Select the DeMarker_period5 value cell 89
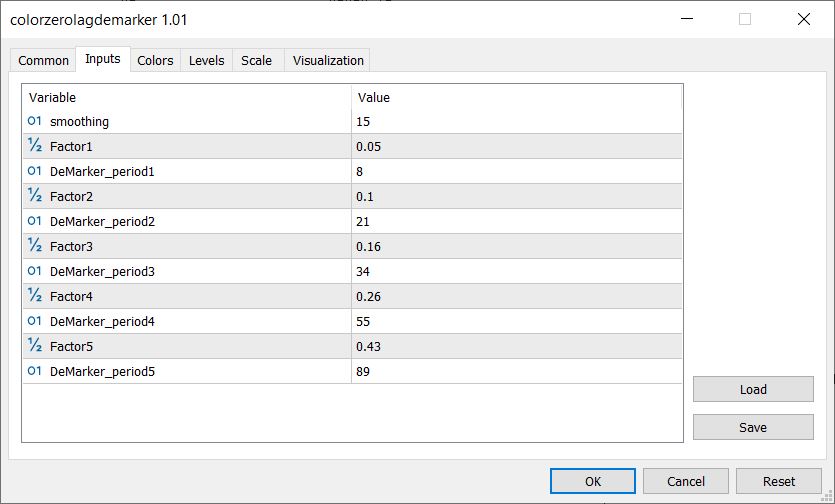This screenshot has width=835, height=504. 516,371
